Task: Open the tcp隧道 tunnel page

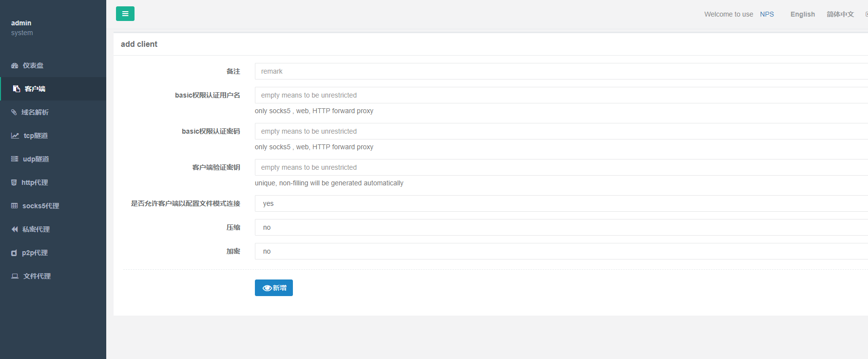Action: [x=53, y=136]
